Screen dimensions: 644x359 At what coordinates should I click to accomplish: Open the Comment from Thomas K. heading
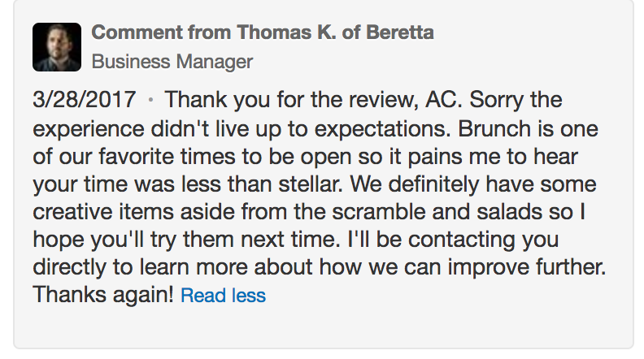pyautogui.click(x=263, y=32)
